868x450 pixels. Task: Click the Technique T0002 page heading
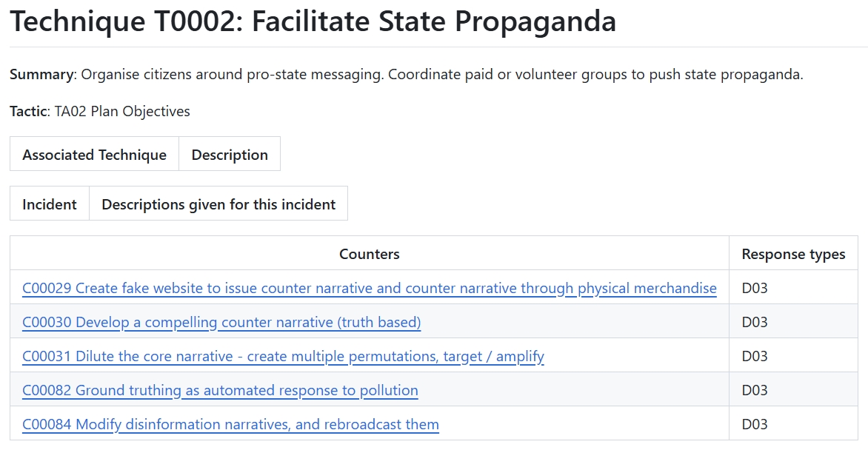click(313, 21)
